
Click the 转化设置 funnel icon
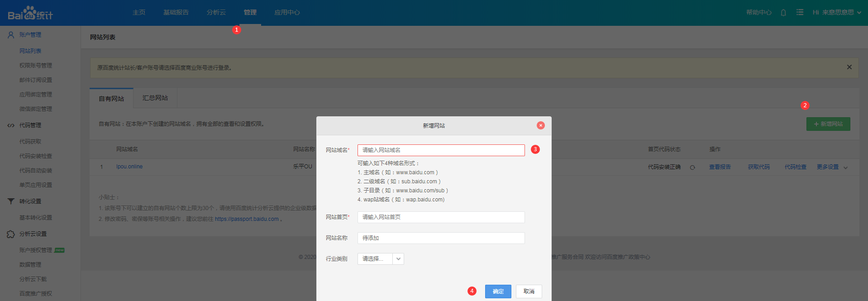(11, 201)
